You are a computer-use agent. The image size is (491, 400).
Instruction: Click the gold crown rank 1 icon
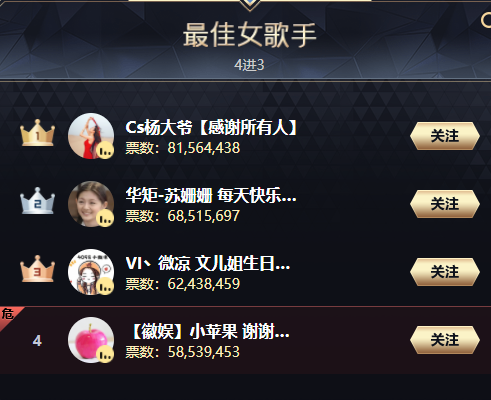point(37,133)
